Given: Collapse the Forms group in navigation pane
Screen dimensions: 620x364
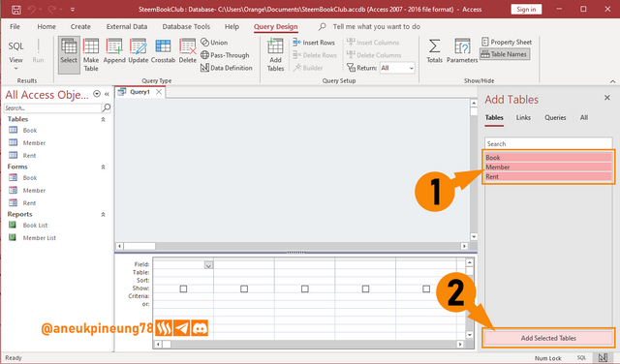Looking at the screenshot, I should 103,167.
